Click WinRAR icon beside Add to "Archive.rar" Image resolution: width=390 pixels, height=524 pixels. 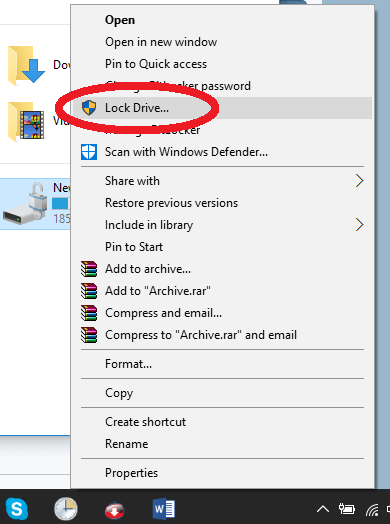[x=89, y=291]
